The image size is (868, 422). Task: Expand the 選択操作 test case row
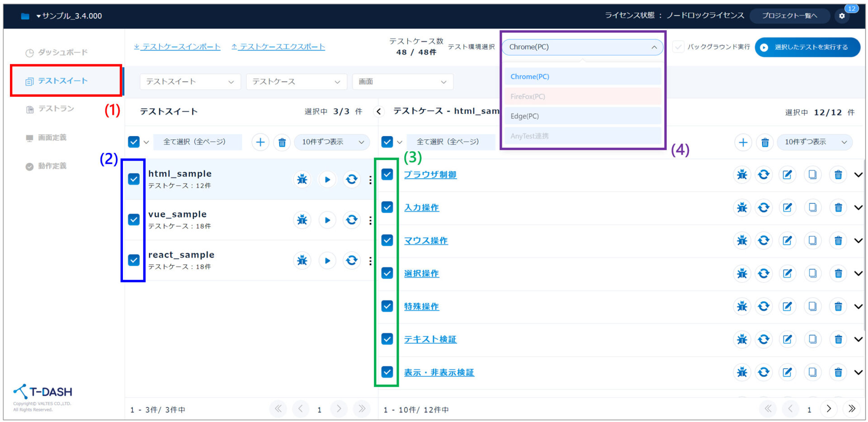point(858,274)
